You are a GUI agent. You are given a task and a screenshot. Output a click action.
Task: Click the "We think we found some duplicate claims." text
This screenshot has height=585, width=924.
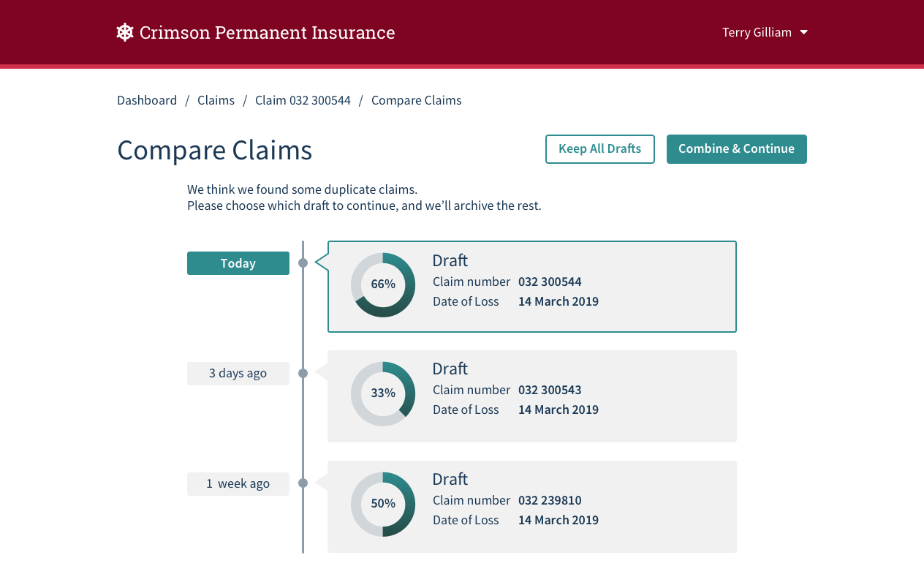[303, 189]
